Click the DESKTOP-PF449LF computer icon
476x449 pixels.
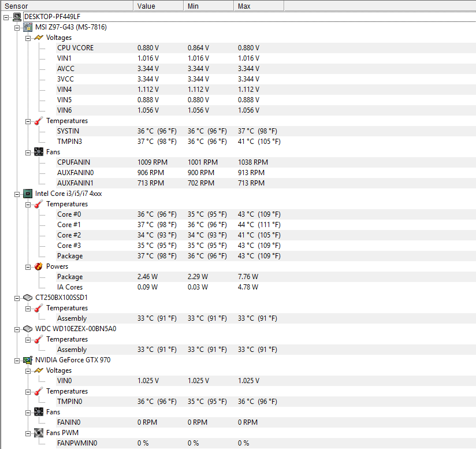17,17
